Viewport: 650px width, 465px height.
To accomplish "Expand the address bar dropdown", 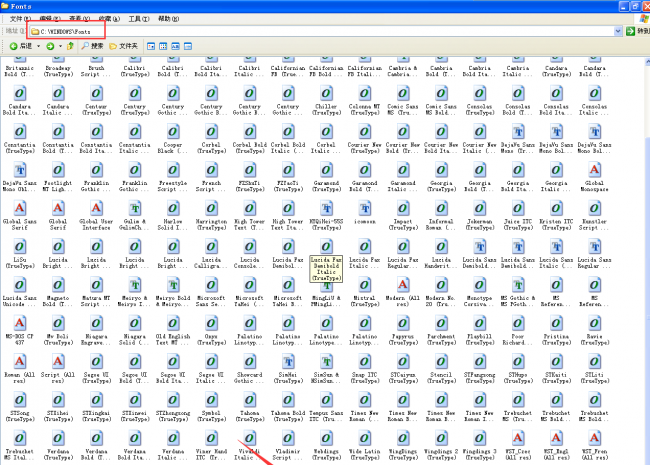I will pyautogui.click(x=618, y=31).
